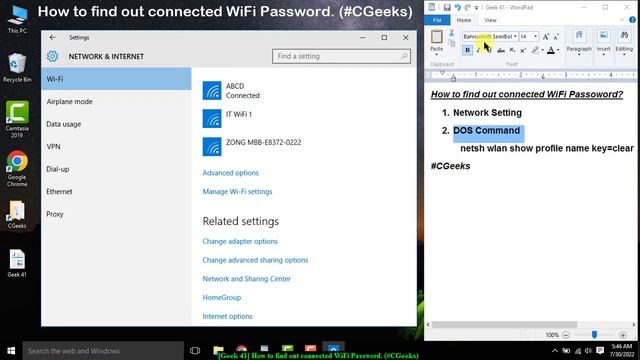Open Task View on taskbar
This screenshot has height=360, width=640.
tap(195, 351)
